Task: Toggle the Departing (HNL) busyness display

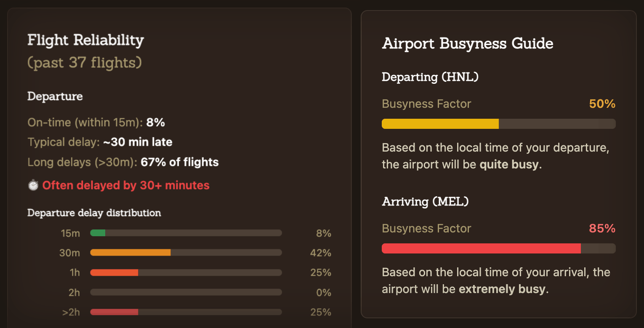Action: (x=430, y=77)
